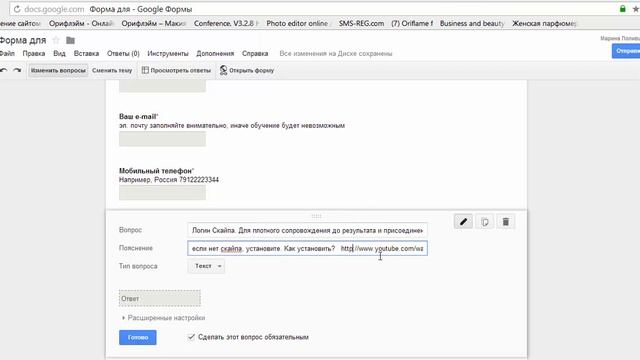640x360 pixels.
Task: Click the undo arrow in the toolbar
Action: tap(4, 71)
